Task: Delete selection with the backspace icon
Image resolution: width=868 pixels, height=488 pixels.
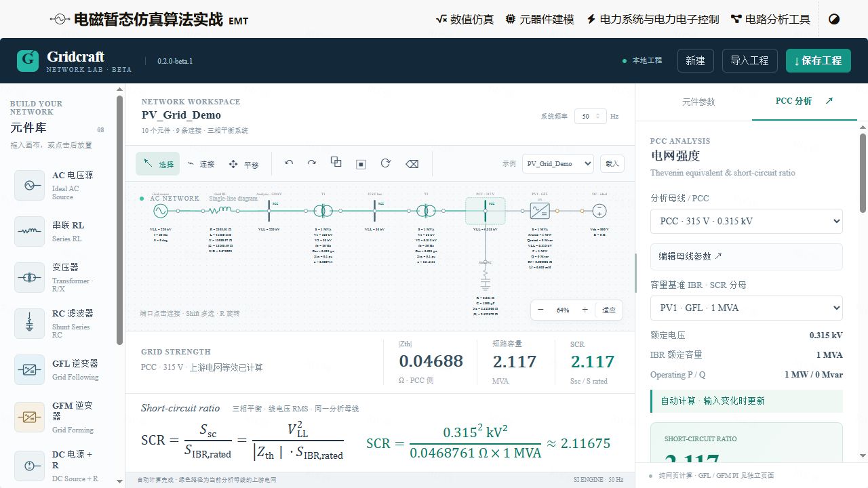Action: (412, 164)
